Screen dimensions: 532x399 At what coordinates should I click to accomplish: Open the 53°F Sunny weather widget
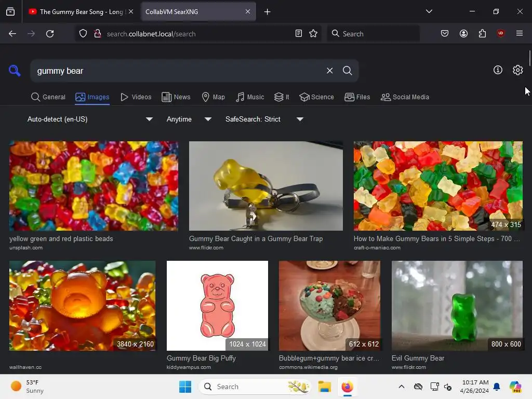[x=28, y=387]
